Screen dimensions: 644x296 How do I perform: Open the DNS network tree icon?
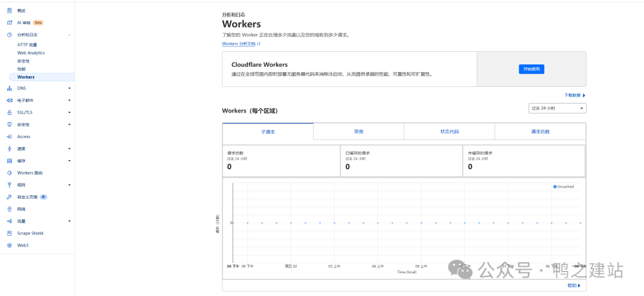(10, 88)
